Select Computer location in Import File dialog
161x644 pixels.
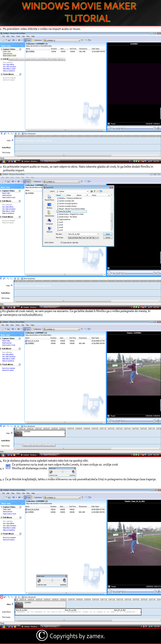(x=49, y=222)
